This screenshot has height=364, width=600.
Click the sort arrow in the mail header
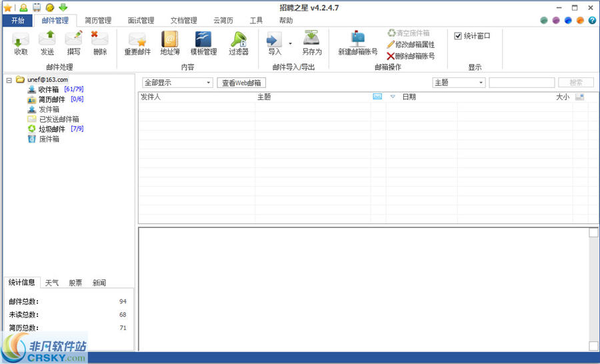pyautogui.click(x=393, y=97)
